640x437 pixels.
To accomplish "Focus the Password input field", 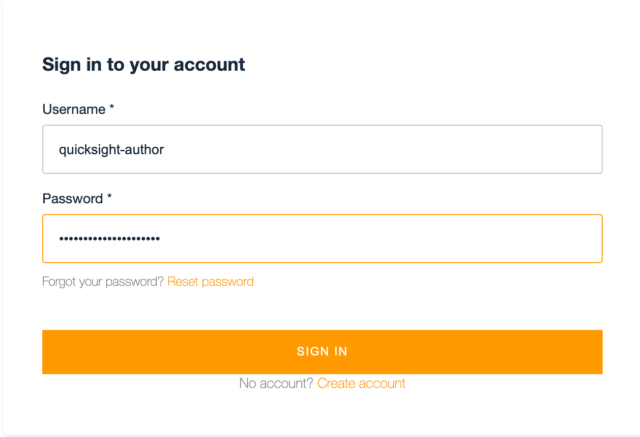I will pos(322,238).
